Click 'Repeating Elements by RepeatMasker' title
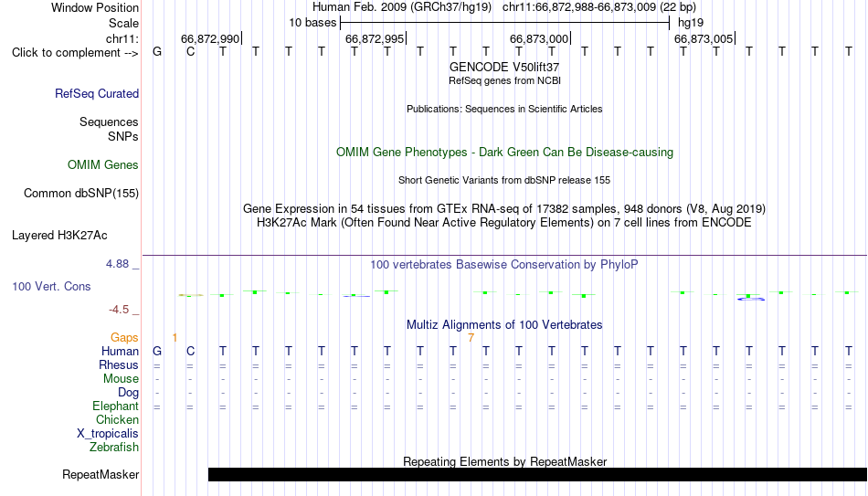Viewport: 868px width, 496px height. click(505, 461)
